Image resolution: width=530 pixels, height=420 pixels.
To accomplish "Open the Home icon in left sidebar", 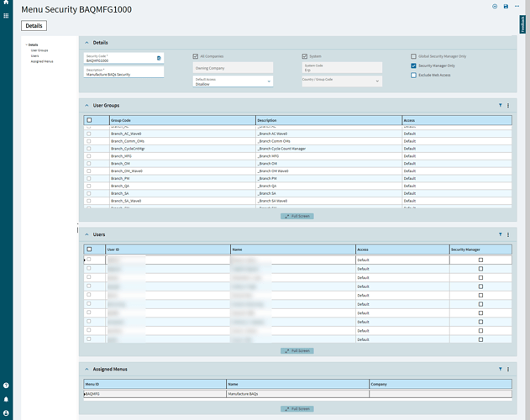I will (6, 2).
